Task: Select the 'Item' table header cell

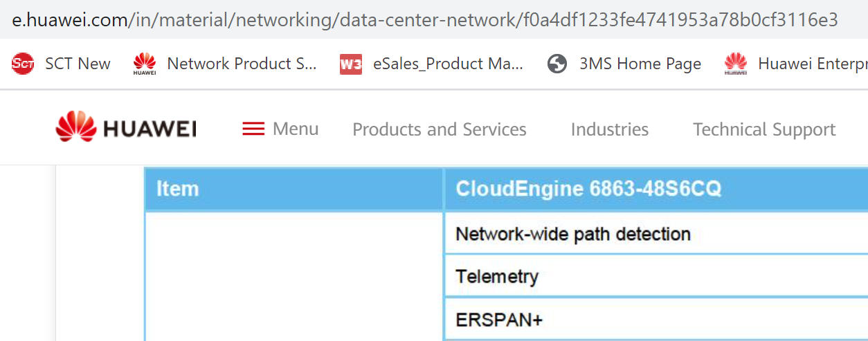Action: pyautogui.click(x=293, y=189)
